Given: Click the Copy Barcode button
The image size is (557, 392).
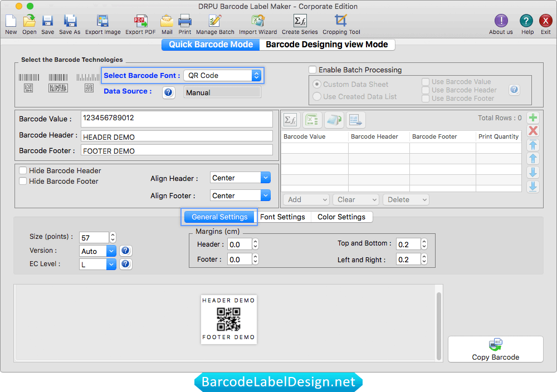Looking at the screenshot, I should tap(496, 349).
